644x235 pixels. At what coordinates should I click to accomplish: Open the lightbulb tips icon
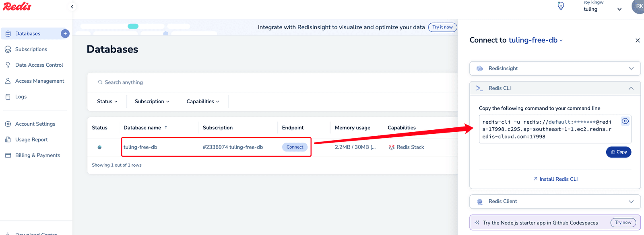click(561, 6)
